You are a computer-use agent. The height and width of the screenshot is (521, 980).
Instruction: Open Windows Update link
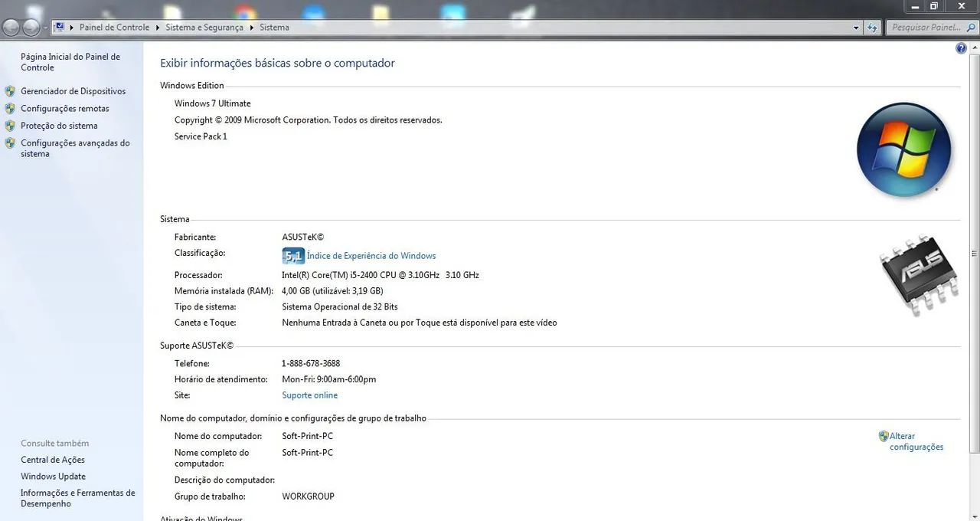(x=53, y=477)
